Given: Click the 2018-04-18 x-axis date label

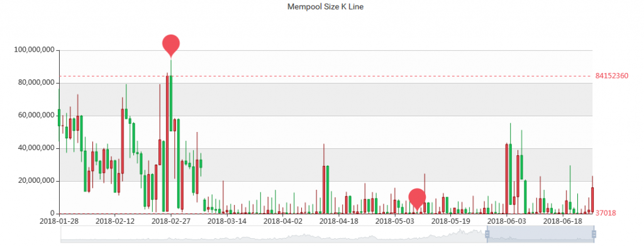Looking at the screenshot, I should (x=339, y=221).
